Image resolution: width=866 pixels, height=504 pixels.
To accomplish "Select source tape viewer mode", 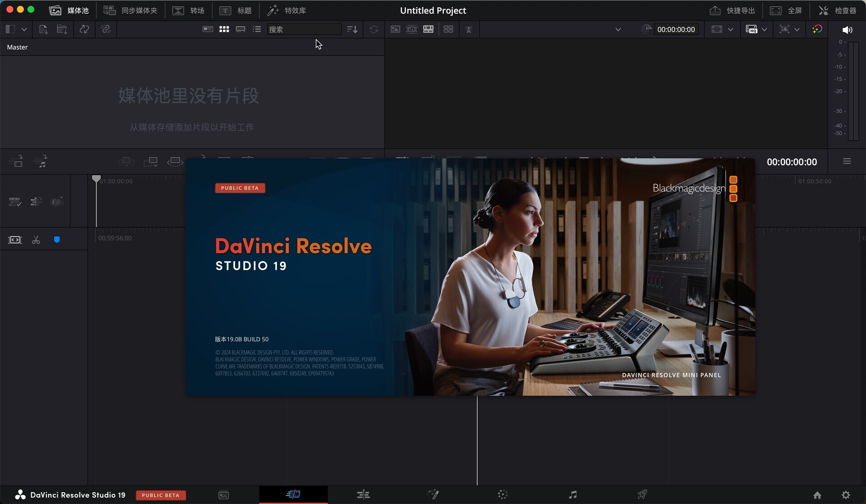I will coord(411,29).
